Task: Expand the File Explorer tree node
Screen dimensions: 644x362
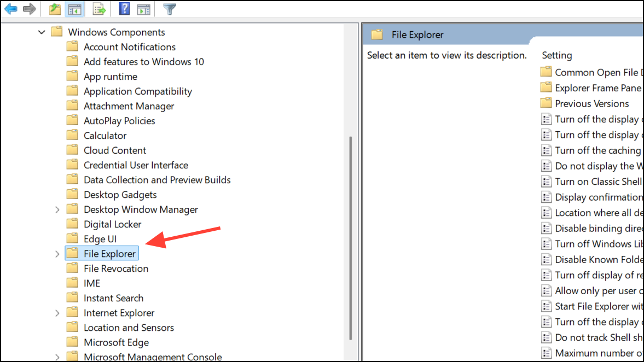Action: tap(57, 254)
